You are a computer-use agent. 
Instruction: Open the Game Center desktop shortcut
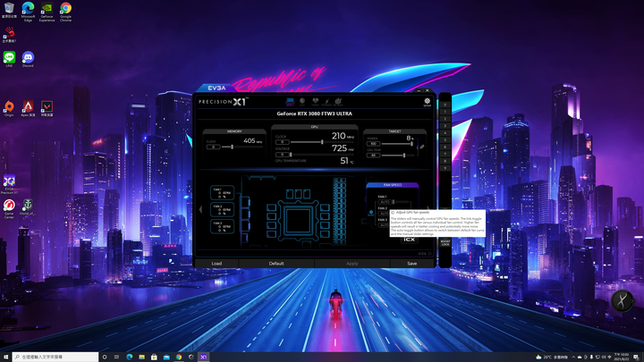(x=9, y=208)
